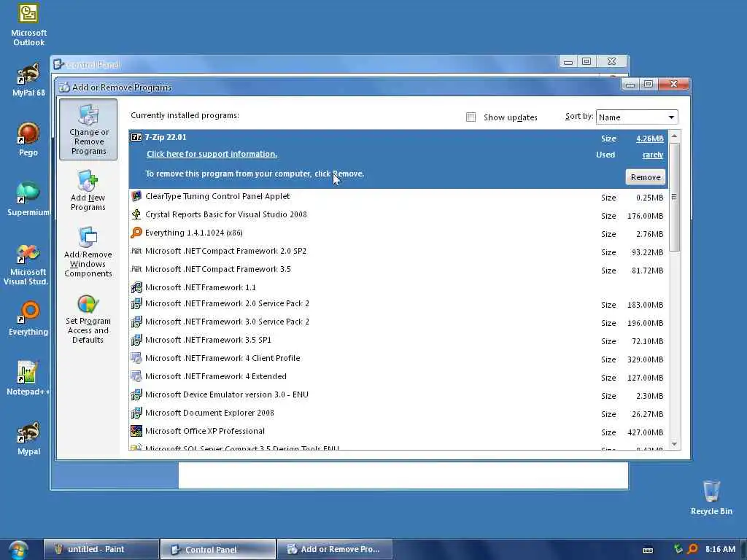
Task: Click the program list scroll down arrow
Action: (x=674, y=444)
